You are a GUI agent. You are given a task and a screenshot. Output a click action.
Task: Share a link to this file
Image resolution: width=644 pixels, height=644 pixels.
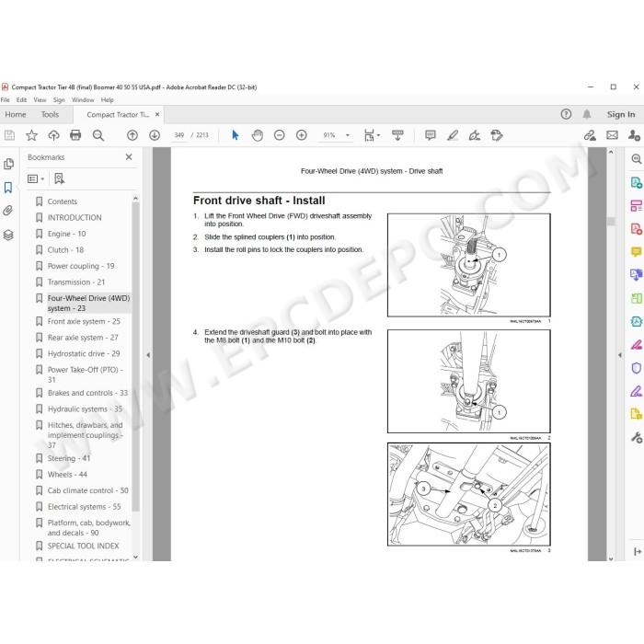coord(591,135)
